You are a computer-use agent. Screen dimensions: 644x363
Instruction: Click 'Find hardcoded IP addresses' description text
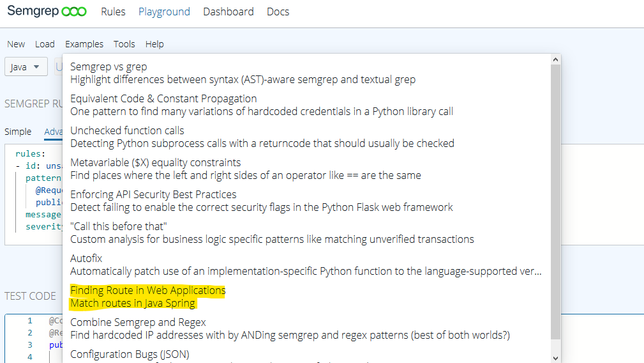pos(290,335)
